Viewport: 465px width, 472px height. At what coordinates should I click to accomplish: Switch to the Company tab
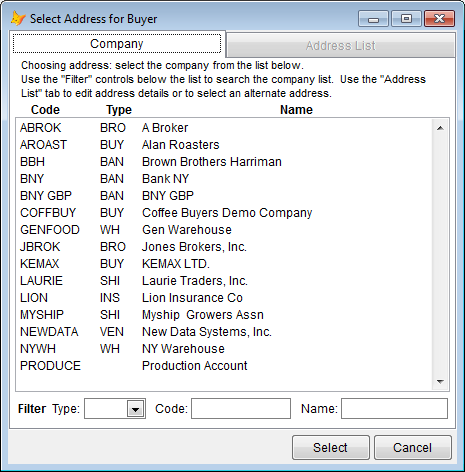(x=117, y=44)
